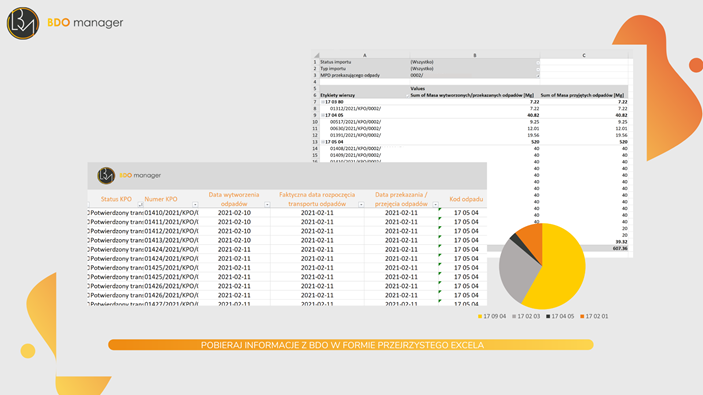Select the Kod odpadu column header
The height and width of the screenshot is (395, 703).
point(466,199)
